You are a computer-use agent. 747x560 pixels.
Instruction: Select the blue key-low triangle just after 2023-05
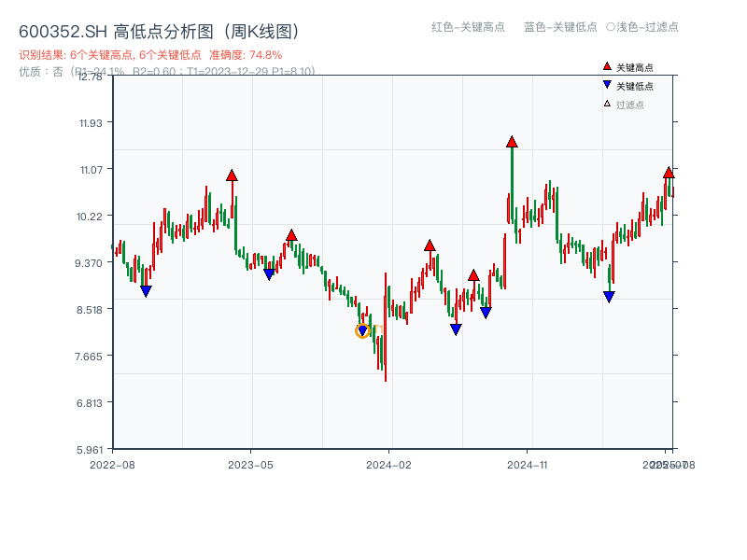click(x=269, y=274)
